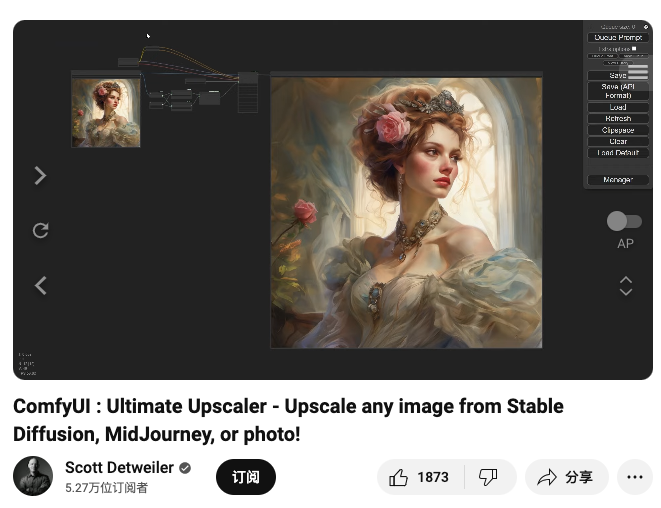Click the Save (API Format) button
The width and height of the screenshot is (661, 508).
[618, 91]
